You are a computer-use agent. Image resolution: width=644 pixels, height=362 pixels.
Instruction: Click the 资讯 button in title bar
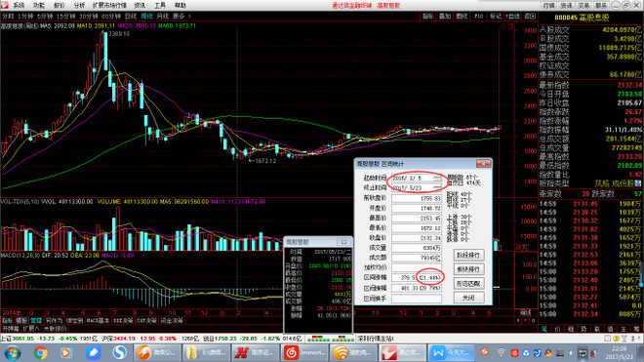566,5
